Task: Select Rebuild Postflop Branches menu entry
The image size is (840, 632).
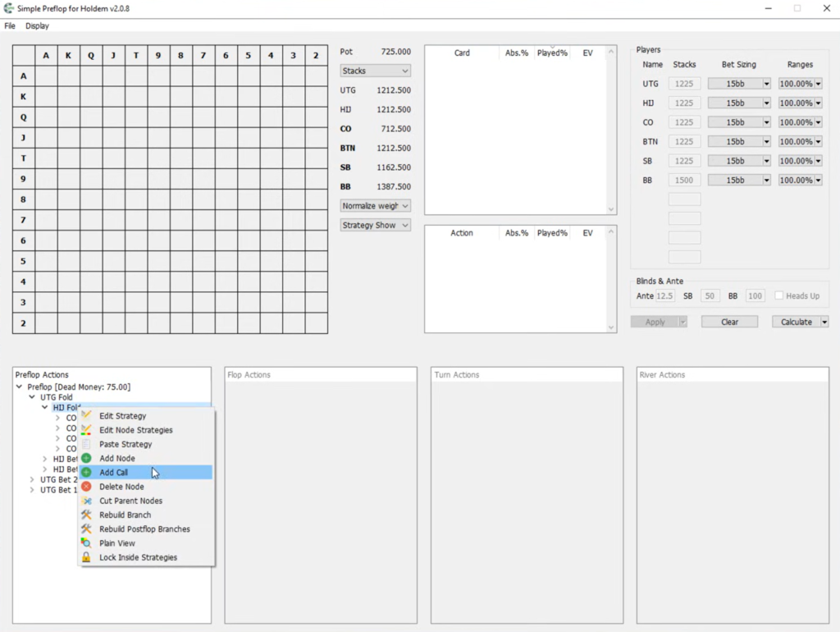Action: pos(146,529)
